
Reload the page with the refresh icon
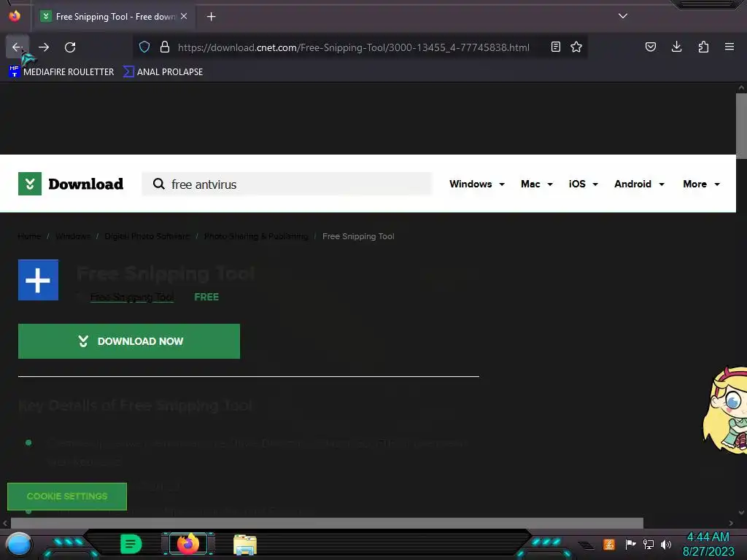(x=70, y=47)
